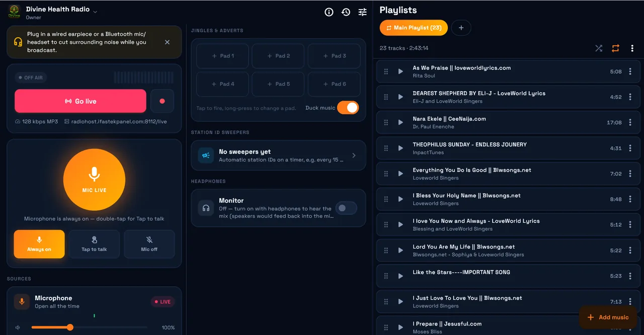This screenshot has height=335, width=644.
Task: Assign jingle to Pad 4
Action: 223,84
